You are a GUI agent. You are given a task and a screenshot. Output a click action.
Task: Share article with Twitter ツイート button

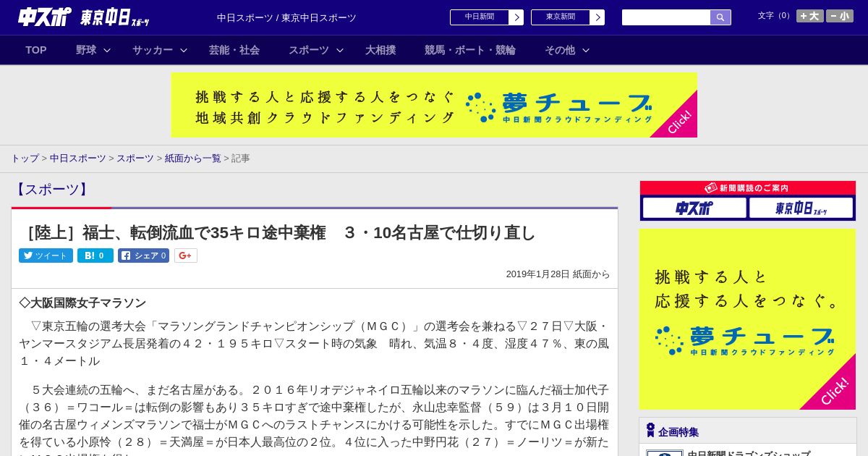pyautogui.click(x=46, y=256)
